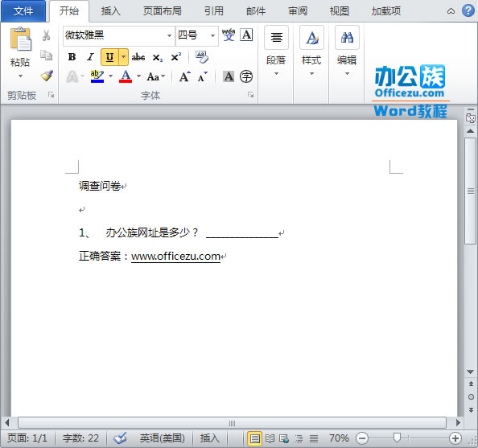Switch to Outline view
The width and height of the screenshot is (478, 448).
299,438
